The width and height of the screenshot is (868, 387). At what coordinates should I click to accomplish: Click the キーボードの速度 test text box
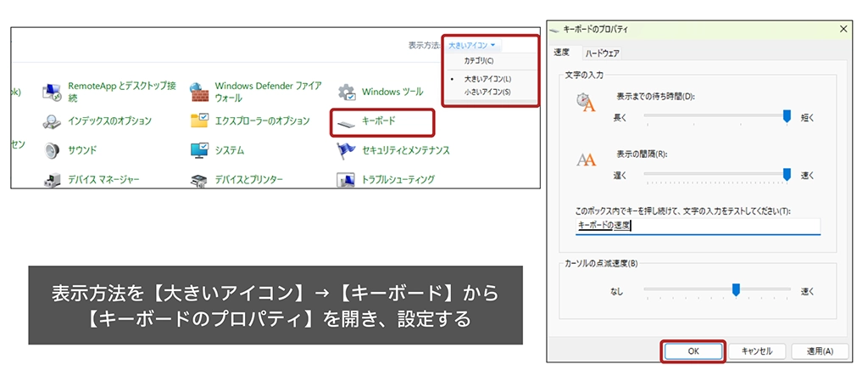(x=697, y=226)
